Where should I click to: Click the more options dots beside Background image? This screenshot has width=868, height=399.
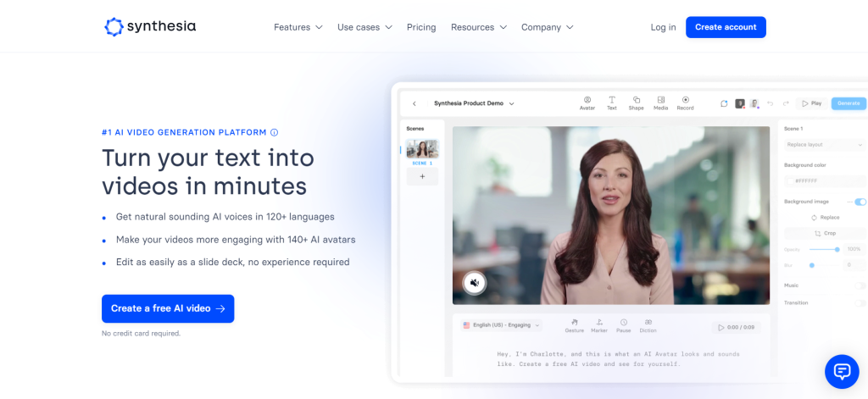[x=849, y=202]
